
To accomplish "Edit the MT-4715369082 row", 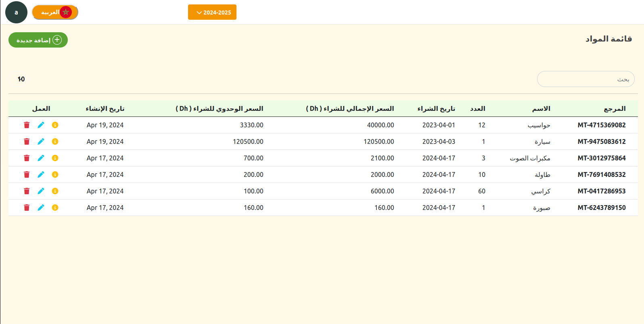I will 41,125.
